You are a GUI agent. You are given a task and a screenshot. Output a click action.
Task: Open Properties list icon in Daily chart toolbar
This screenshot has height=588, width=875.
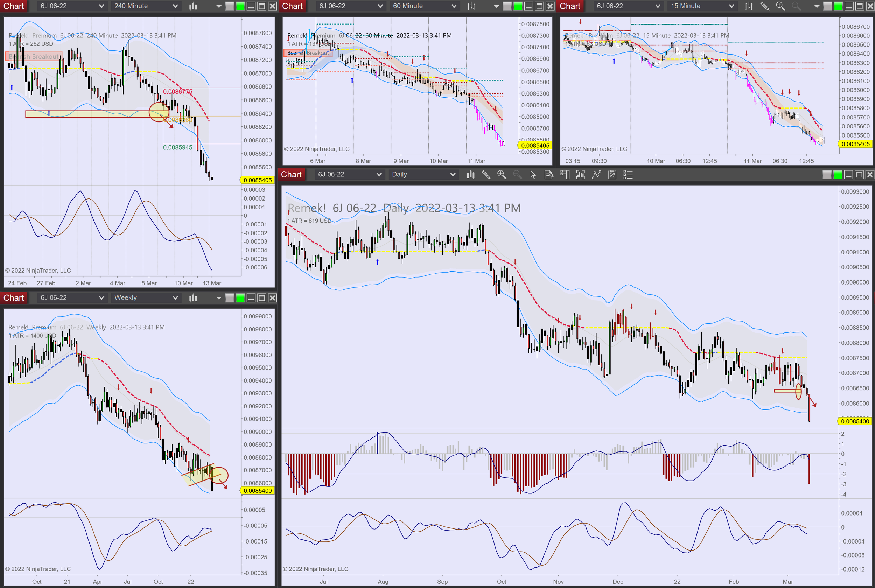628,174
